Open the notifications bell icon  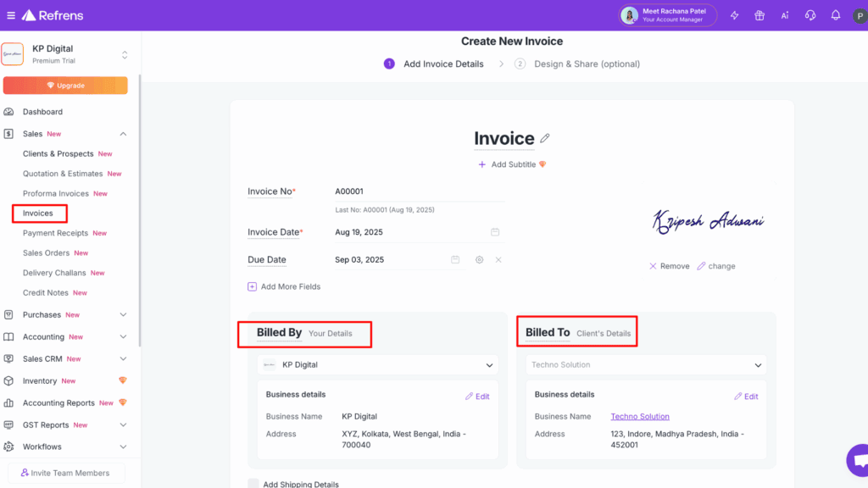835,14
